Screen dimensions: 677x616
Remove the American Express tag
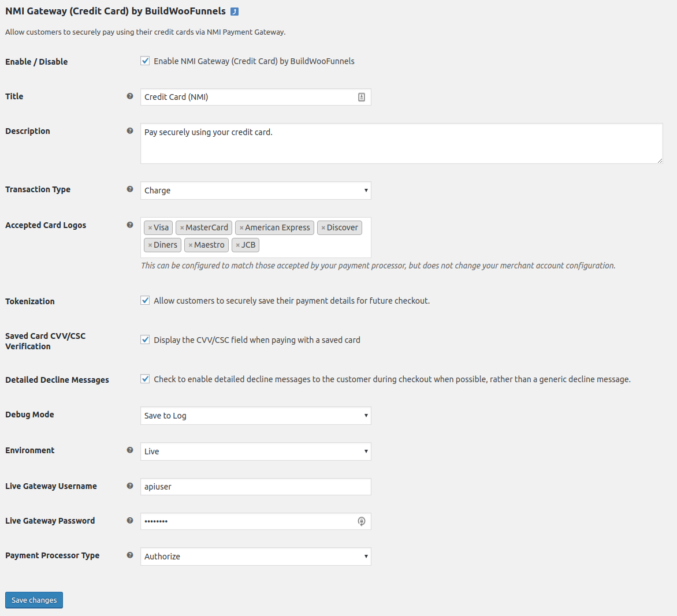coord(241,228)
